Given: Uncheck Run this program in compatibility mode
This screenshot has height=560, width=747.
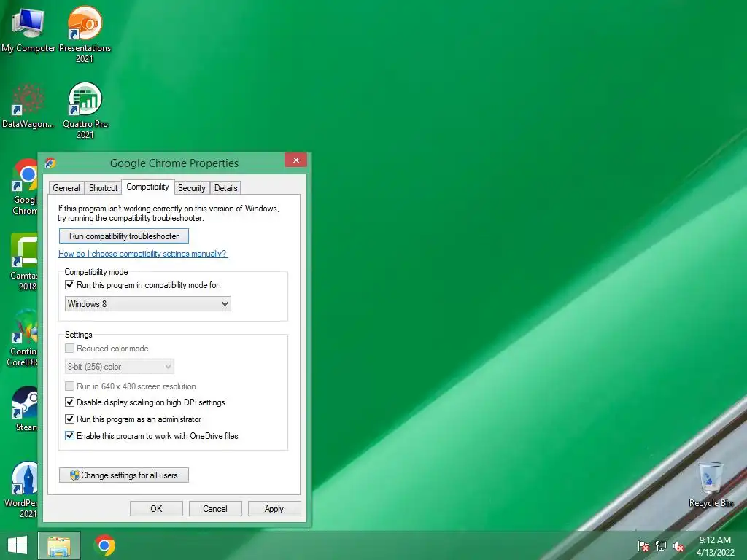Looking at the screenshot, I should pyautogui.click(x=69, y=285).
